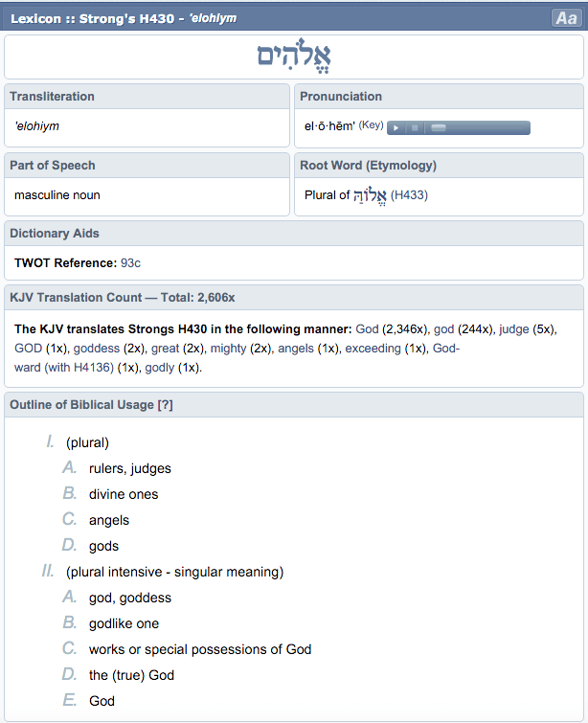The image size is (588, 723).
Task: Click the capitalized "God" 2,346x translation link
Action: coord(368,329)
